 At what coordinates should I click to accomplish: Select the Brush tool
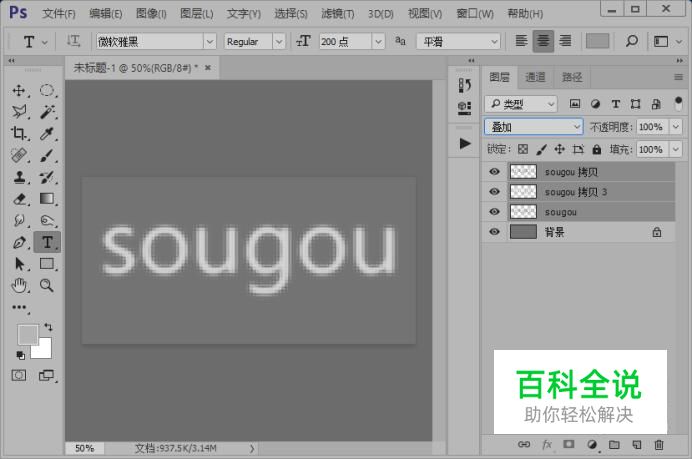point(47,155)
